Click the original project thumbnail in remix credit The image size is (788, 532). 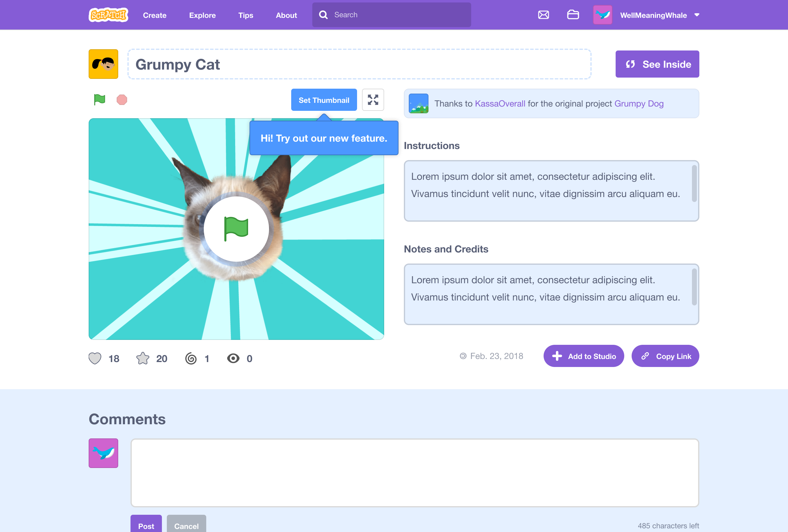point(418,103)
